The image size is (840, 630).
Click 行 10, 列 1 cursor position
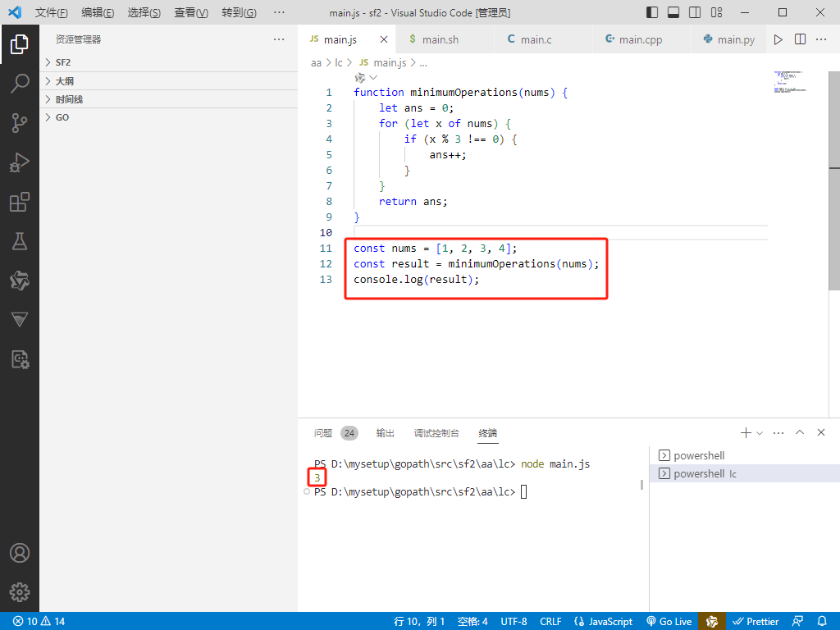coord(419,621)
